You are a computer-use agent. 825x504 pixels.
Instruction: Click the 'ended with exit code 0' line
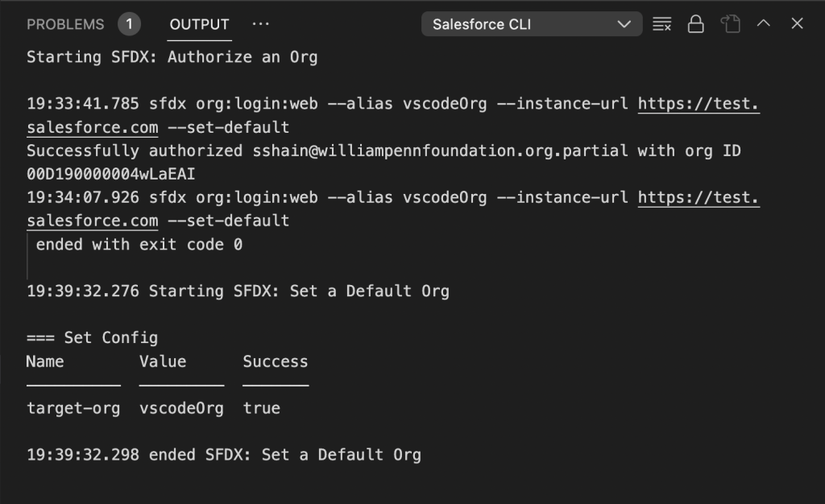pyautogui.click(x=139, y=245)
